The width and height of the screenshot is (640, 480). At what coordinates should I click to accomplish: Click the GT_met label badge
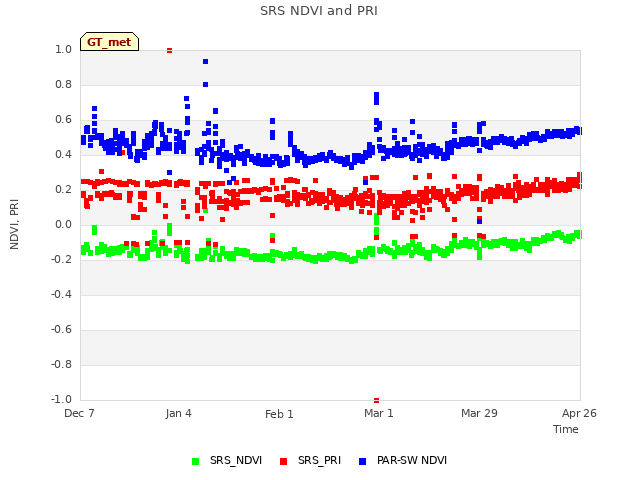coord(109,42)
